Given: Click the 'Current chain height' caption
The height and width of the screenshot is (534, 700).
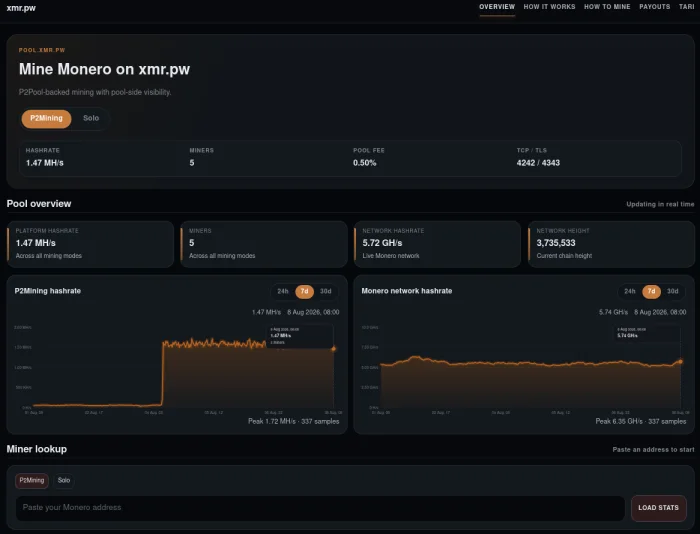Looking at the screenshot, I should coord(564,256).
